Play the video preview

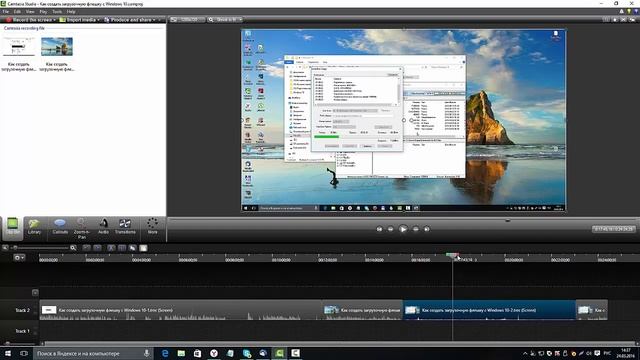tap(403, 229)
